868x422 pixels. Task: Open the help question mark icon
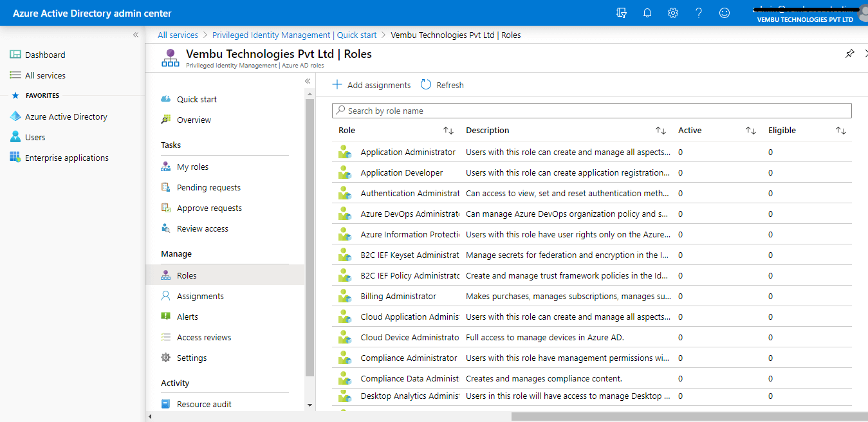point(699,13)
